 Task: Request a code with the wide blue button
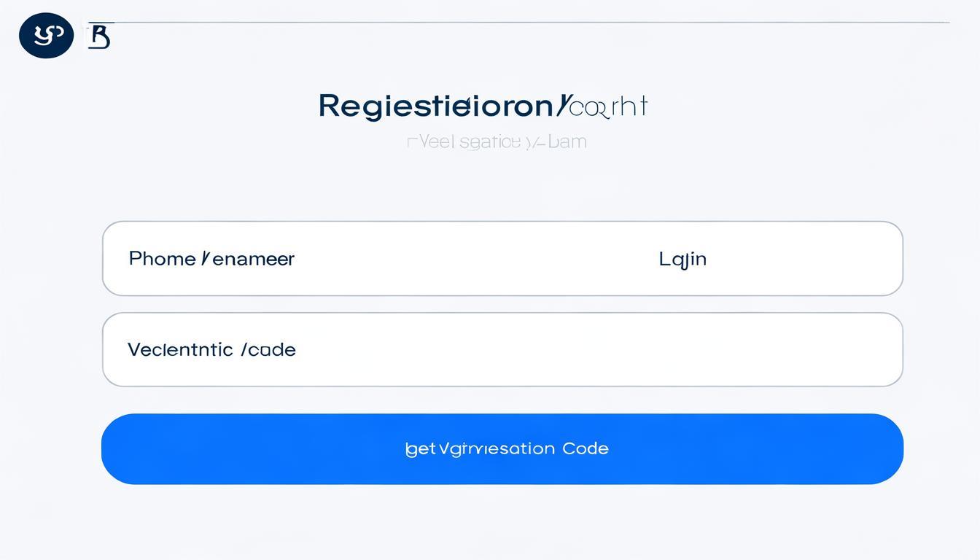click(502, 448)
